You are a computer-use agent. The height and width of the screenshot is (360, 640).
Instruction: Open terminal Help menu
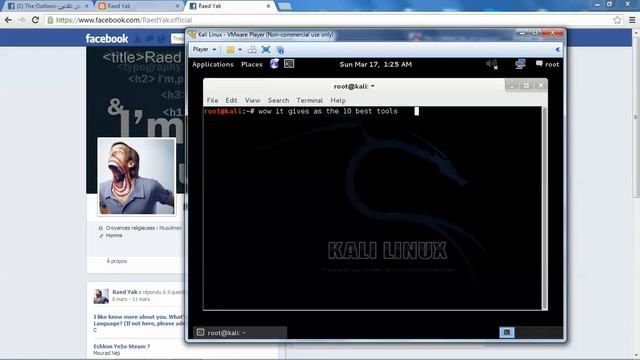click(338, 100)
